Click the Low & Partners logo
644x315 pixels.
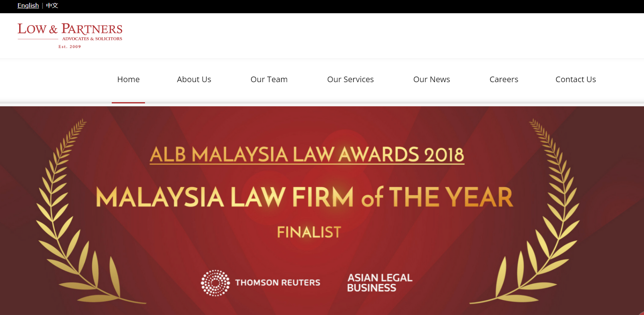[70, 36]
